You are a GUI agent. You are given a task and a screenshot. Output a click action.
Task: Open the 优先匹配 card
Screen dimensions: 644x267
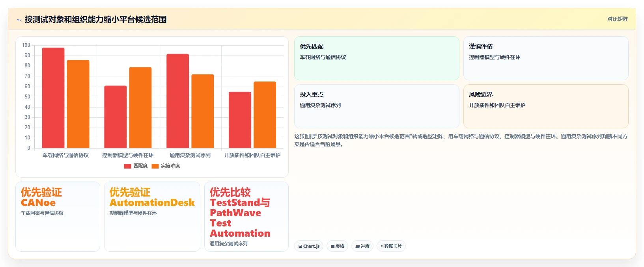pos(377,58)
